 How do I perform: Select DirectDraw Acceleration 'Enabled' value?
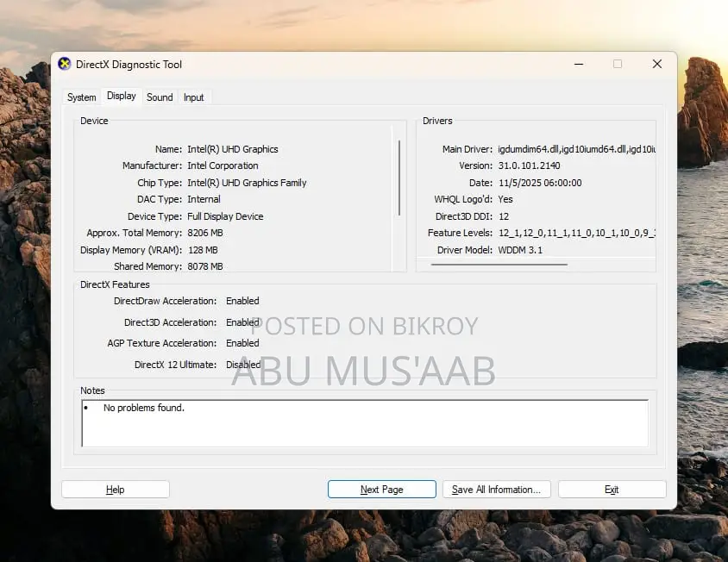click(x=242, y=301)
